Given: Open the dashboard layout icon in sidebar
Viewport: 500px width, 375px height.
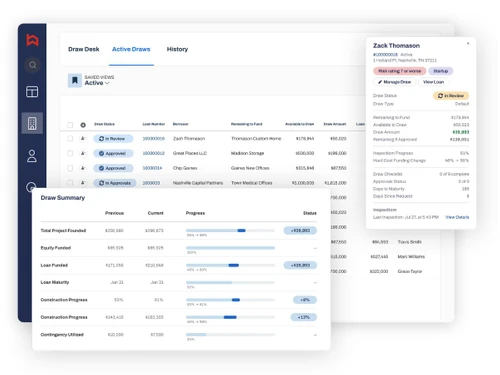Looking at the screenshot, I should (32, 92).
